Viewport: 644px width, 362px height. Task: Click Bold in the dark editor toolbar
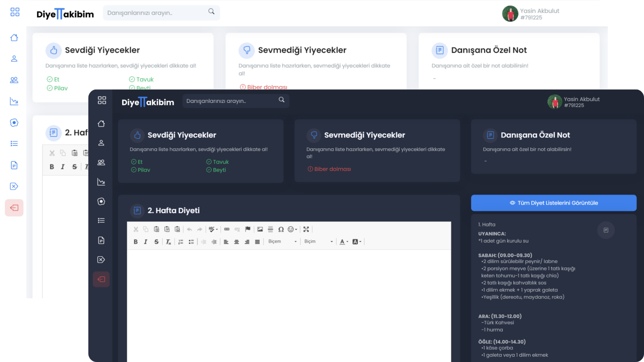(x=136, y=242)
